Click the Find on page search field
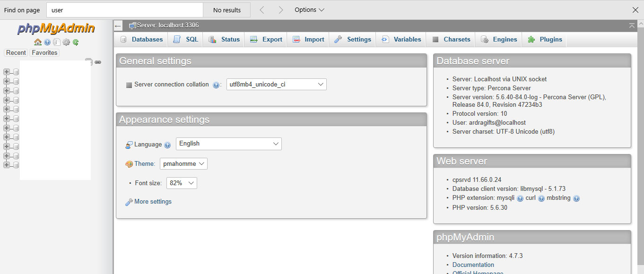 pos(125,10)
